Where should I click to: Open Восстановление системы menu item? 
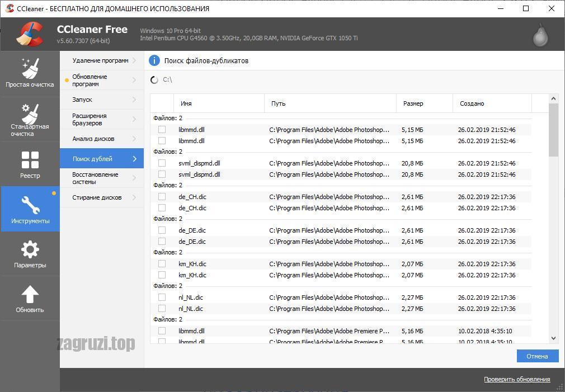point(102,178)
